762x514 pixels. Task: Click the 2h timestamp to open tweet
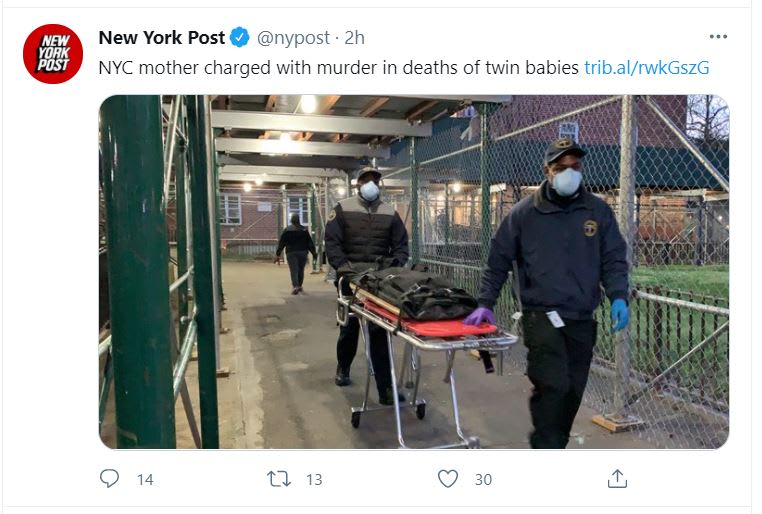pos(354,38)
